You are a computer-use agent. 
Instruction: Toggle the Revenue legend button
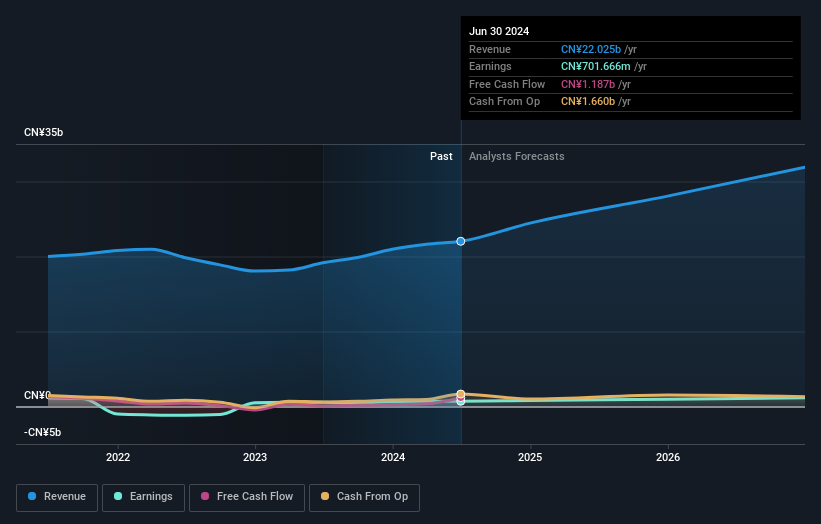(57, 497)
